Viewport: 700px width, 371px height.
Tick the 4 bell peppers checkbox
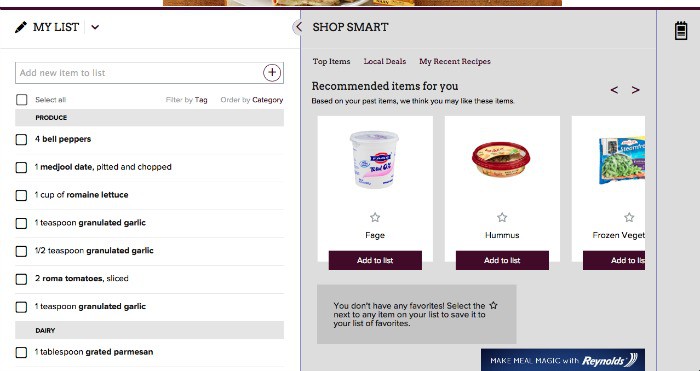(x=21, y=139)
